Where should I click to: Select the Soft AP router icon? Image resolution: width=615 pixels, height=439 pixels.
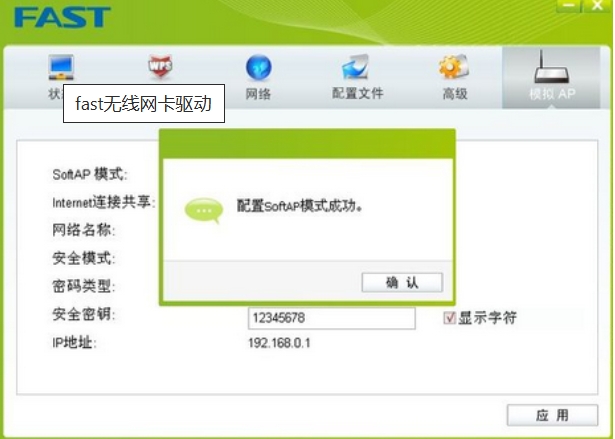pyautogui.click(x=551, y=67)
